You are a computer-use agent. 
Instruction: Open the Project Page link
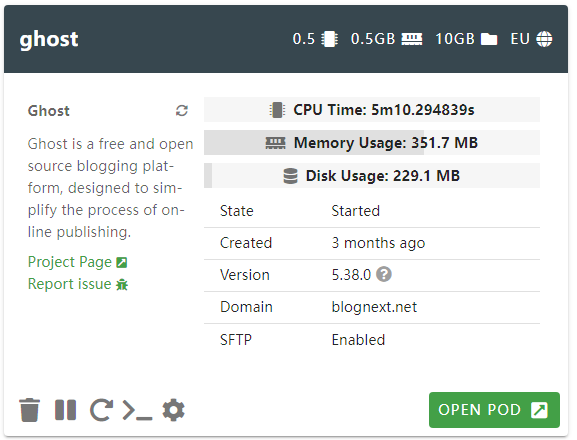pyautogui.click(x=78, y=262)
